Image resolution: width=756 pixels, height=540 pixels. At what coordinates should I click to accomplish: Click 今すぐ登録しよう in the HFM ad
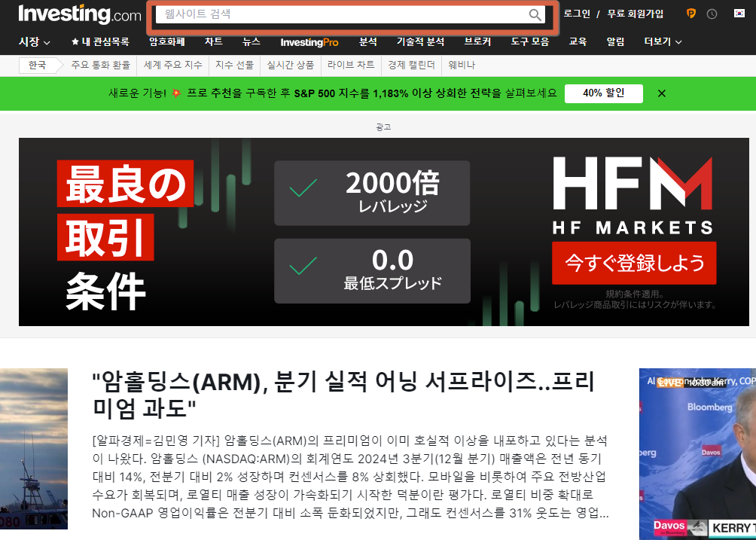(x=635, y=264)
